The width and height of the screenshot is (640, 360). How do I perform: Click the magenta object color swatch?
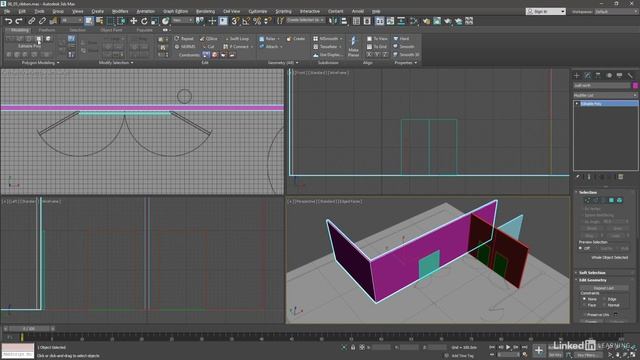[635, 85]
